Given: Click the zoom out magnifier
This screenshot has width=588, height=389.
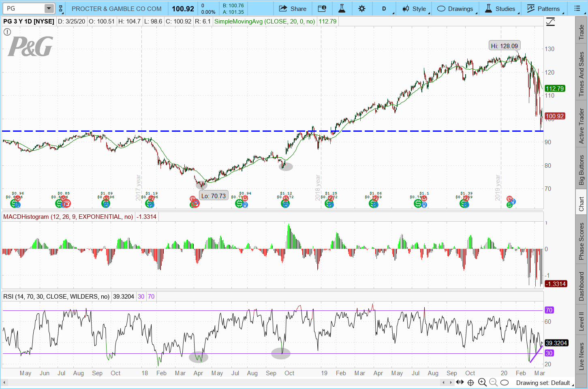Looking at the screenshot, I should (x=493, y=382).
